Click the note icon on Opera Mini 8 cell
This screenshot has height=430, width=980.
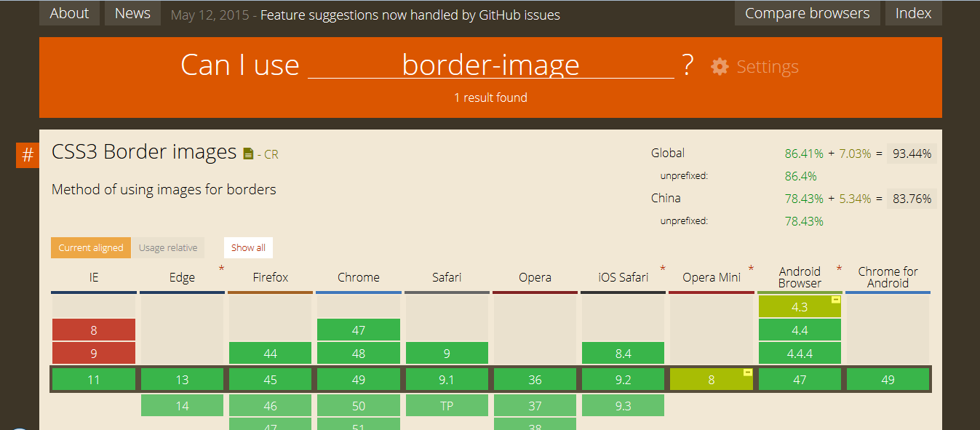[x=746, y=370]
